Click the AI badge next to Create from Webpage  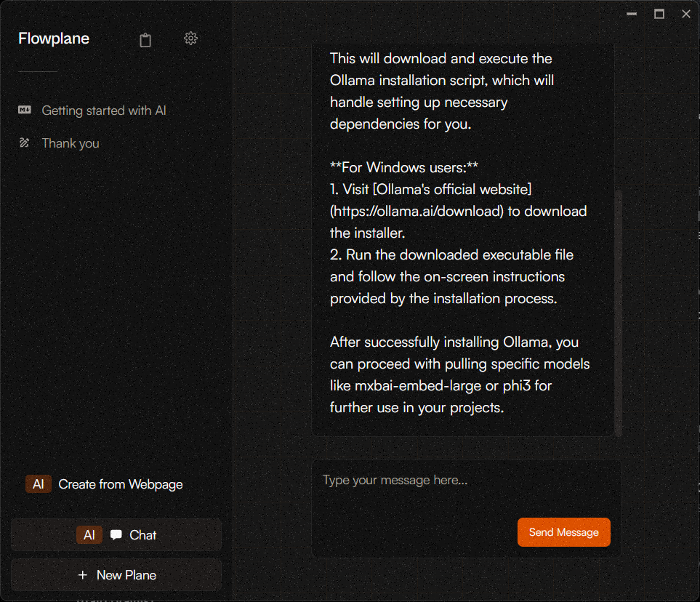pos(39,484)
